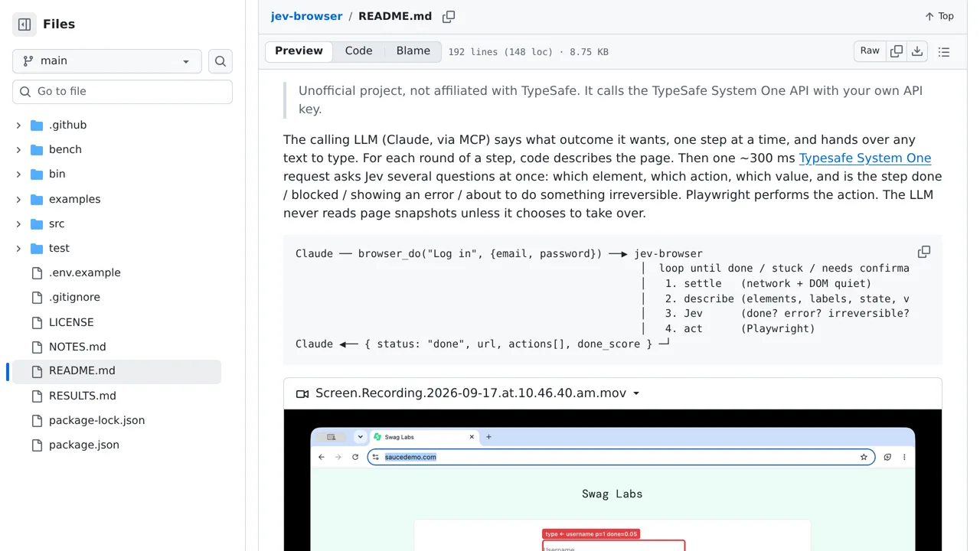The height and width of the screenshot is (551, 980).
Task: Click the saucedemo.com address bar in the video
Action: coord(621,457)
